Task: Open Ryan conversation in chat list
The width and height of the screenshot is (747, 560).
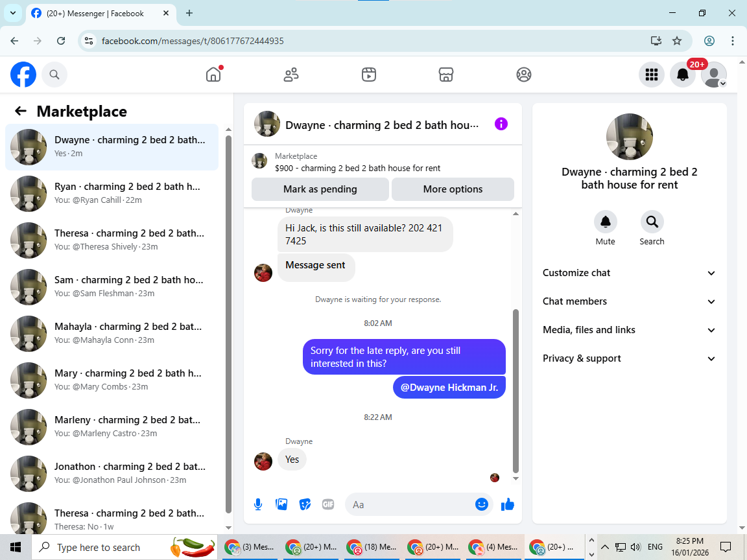Action: click(x=112, y=194)
